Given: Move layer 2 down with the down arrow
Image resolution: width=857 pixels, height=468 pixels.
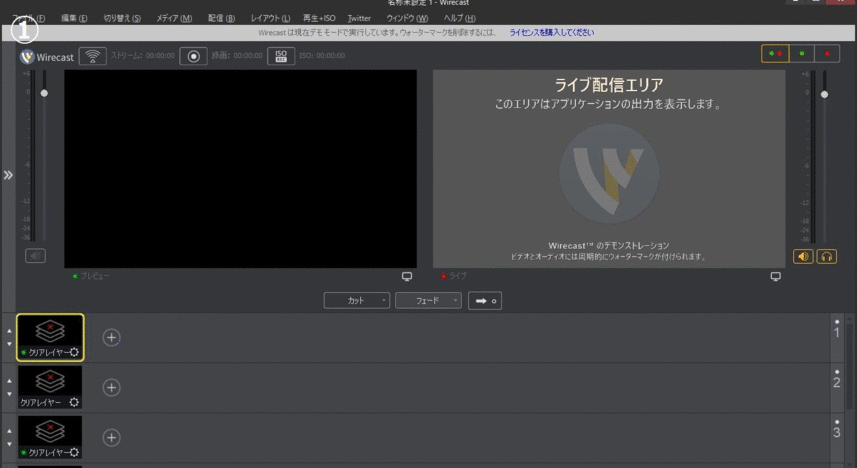Looking at the screenshot, I should click(9, 394).
